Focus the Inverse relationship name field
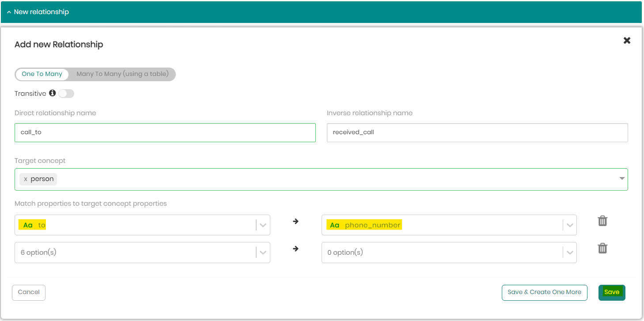644x321 pixels. point(477,132)
